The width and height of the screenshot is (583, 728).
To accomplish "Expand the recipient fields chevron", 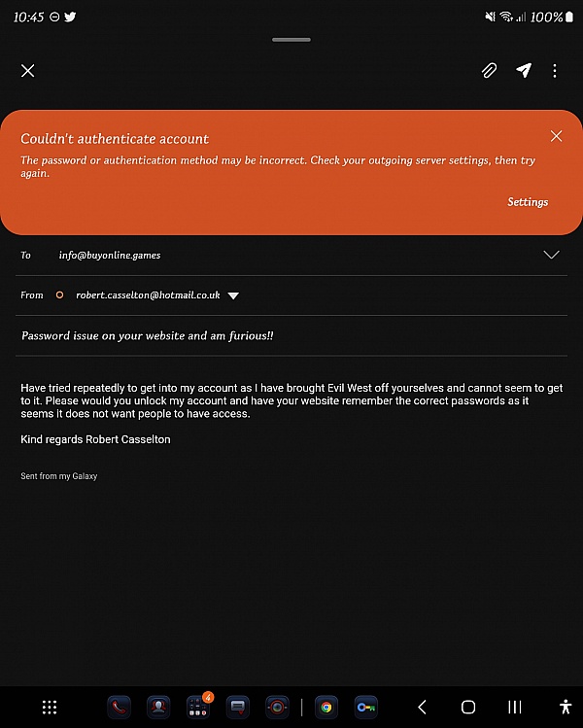I will pos(551,255).
